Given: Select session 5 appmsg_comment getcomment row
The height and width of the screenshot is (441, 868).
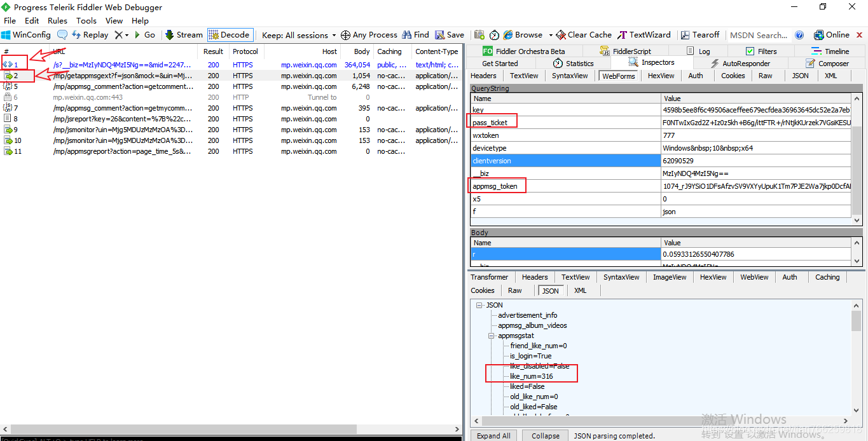Looking at the screenshot, I should pyautogui.click(x=231, y=86).
